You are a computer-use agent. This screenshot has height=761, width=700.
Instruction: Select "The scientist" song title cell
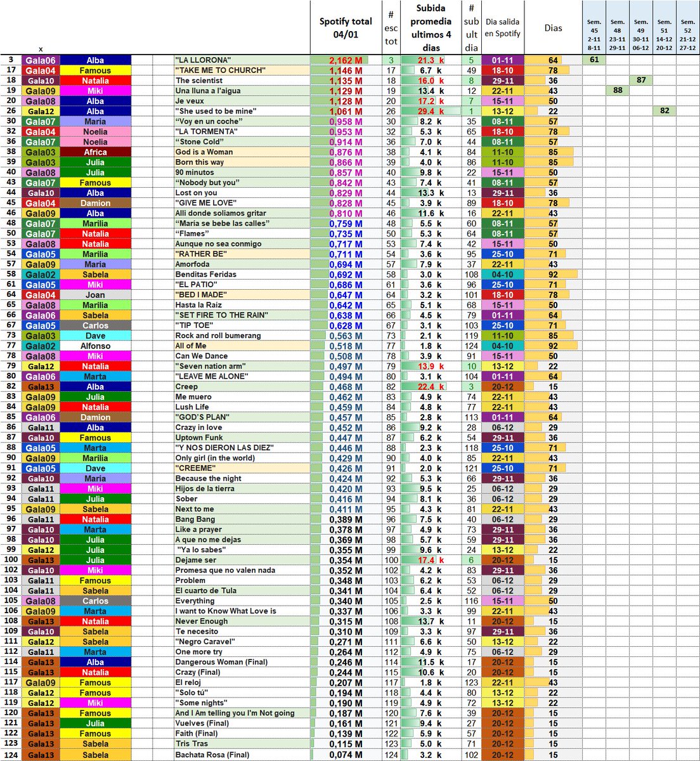point(242,81)
